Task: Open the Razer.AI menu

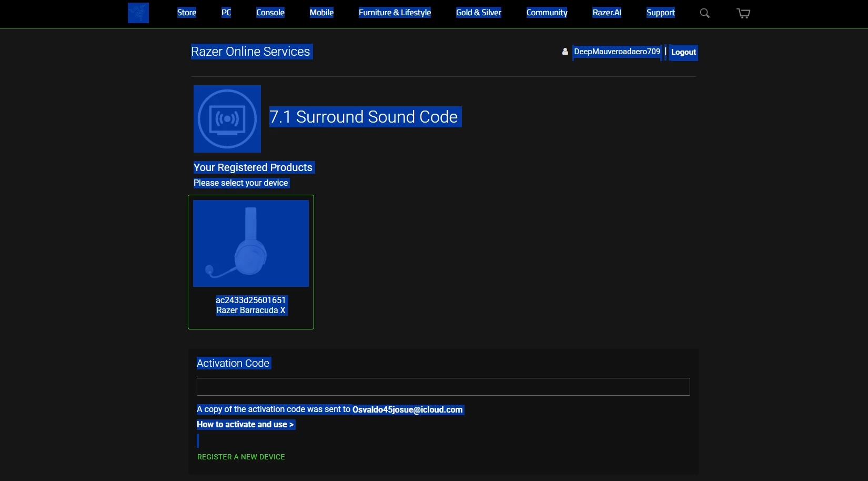Action: [607, 13]
